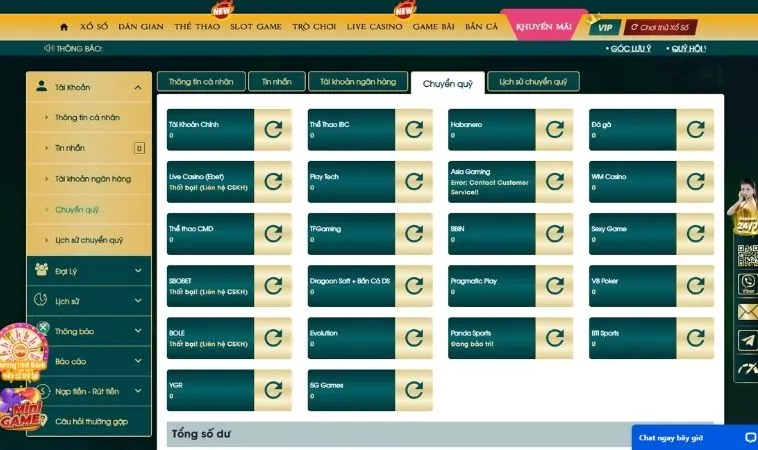Expand the Nạp tiền - Rút tiền section
The height and width of the screenshot is (450, 758).
pos(137,391)
